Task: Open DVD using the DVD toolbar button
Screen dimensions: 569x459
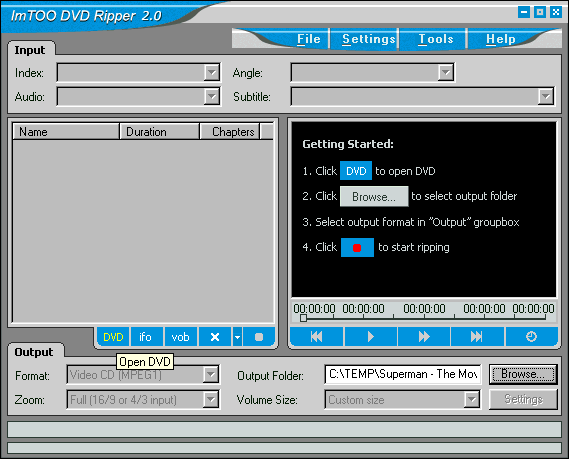Action: pyautogui.click(x=113, y=337)
